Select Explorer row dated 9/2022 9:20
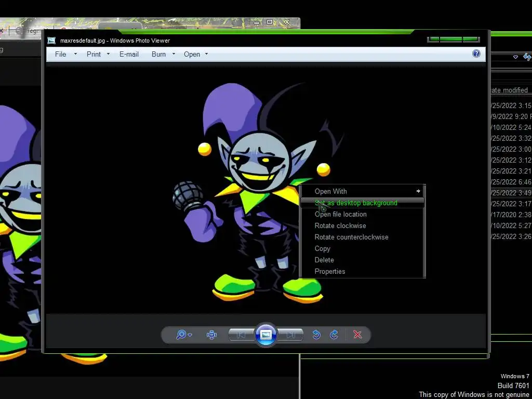This screenshot has width=532, height=399. coord(511,116)
